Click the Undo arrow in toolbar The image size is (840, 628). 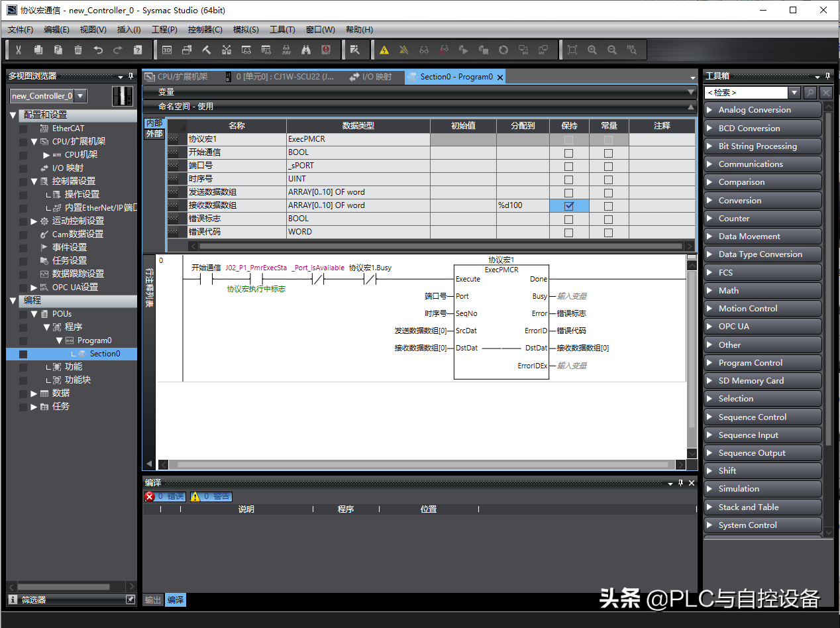[98, 50]
